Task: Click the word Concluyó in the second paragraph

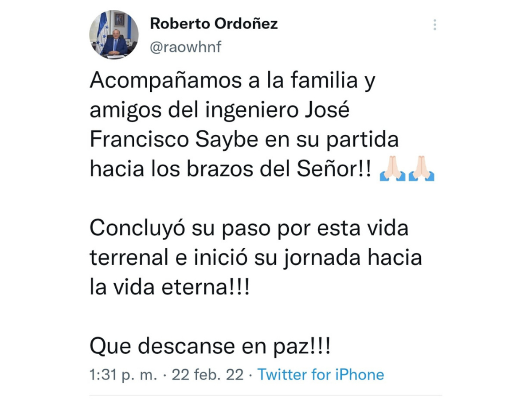Action: (x=138, y=229)
